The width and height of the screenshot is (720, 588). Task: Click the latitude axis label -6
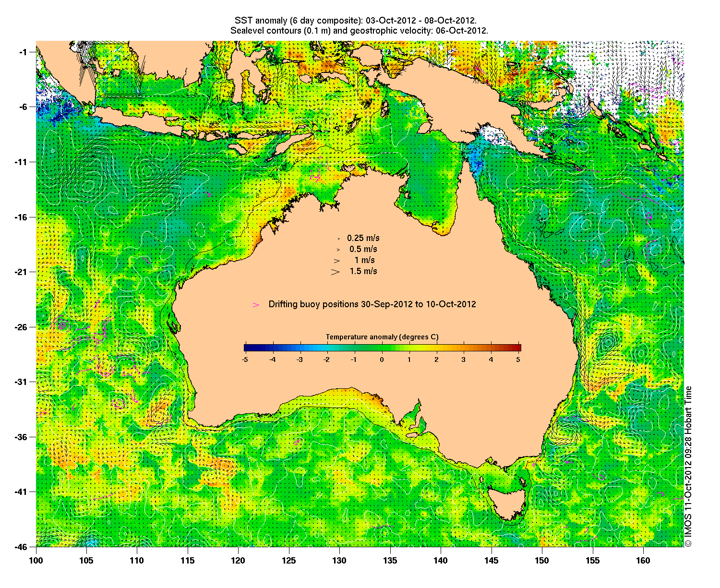(x=23, y=107)
